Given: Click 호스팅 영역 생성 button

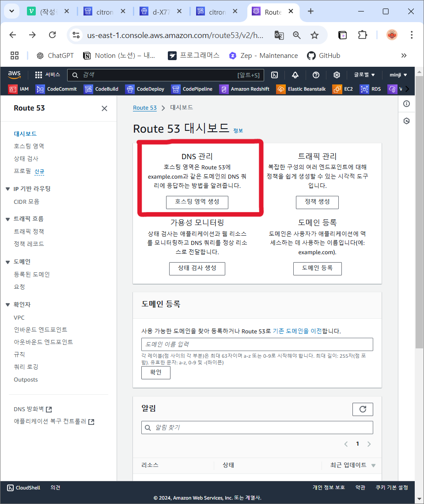Looking at the screenshot, I should (197, 202).
